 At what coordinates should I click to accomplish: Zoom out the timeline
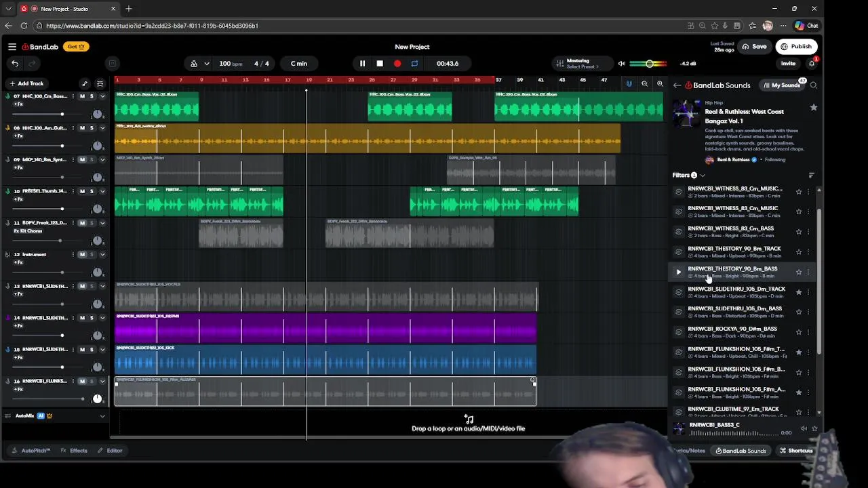pyautogui.click(x=644, y=84)
